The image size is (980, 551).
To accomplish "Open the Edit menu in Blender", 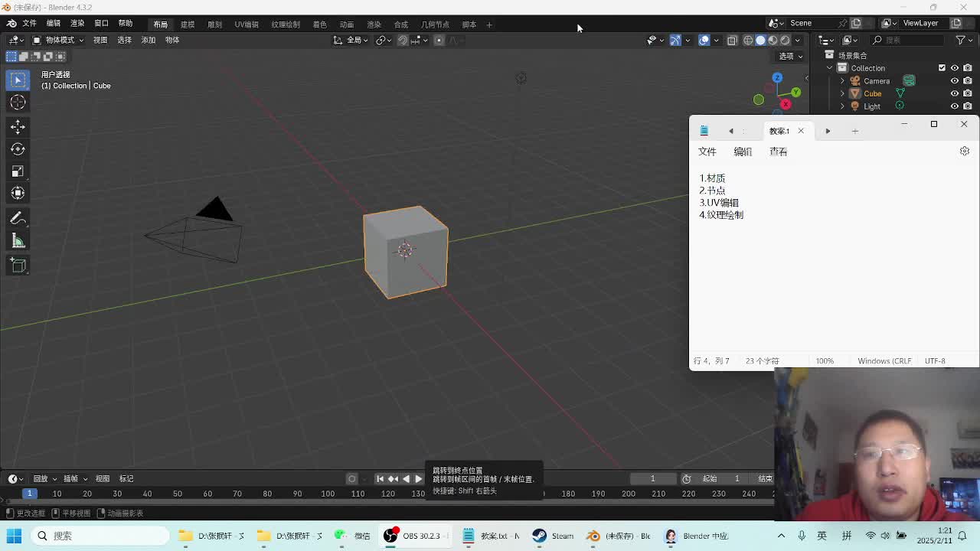I will 53,24.
